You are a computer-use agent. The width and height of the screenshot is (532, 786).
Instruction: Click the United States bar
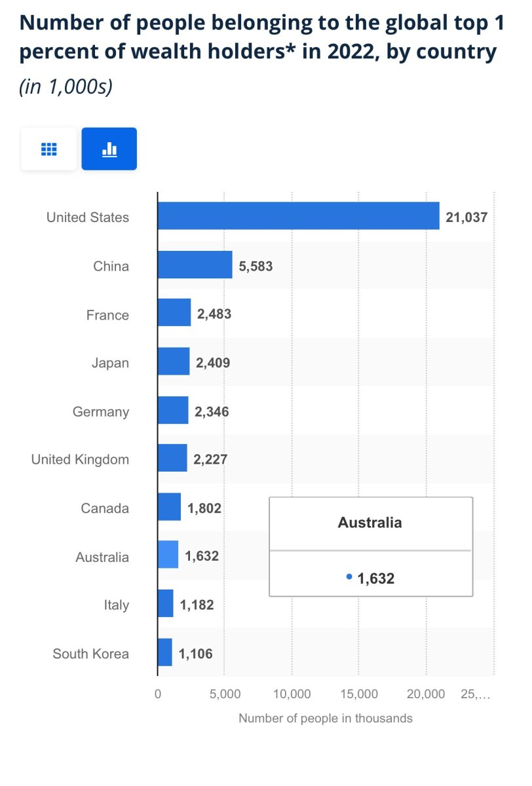point(298,216)
